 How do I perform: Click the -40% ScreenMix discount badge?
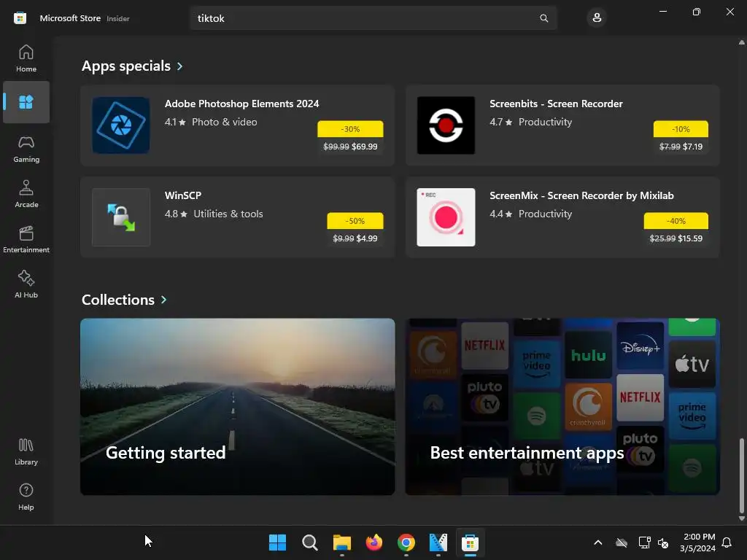[676, 221]
